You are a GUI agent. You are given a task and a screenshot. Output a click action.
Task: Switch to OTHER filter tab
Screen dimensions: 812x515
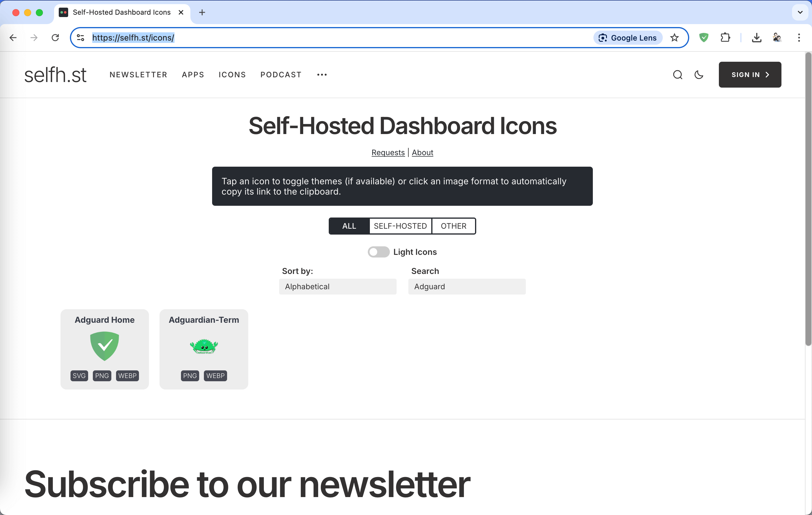click(x=454, y=225)
